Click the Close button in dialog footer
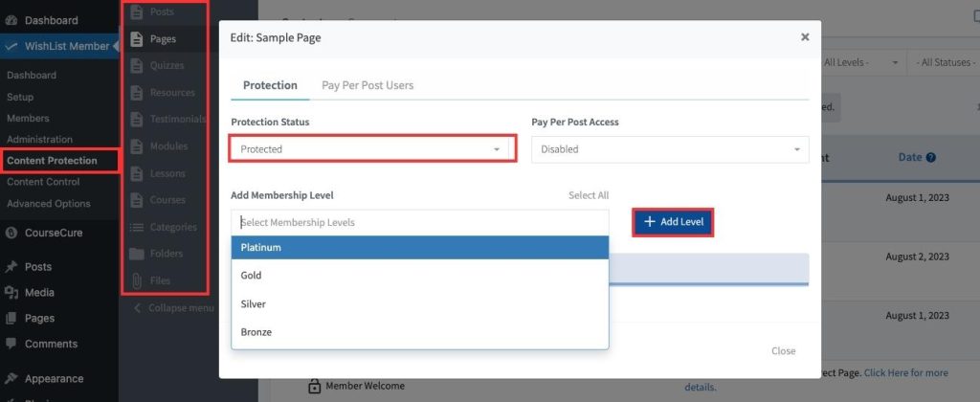 point(783,350)
